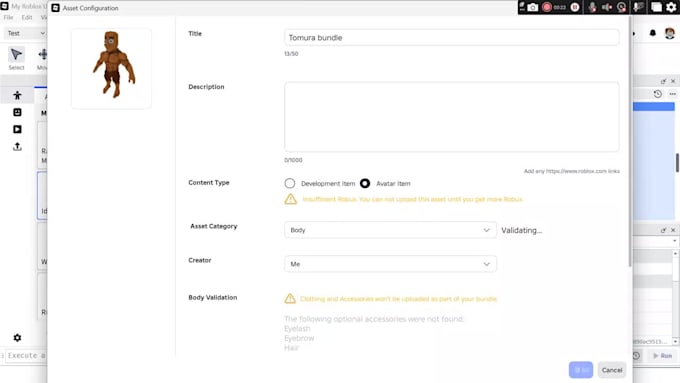Take a screenshot with recorder camera icon
This screenshot has width=680, height=383.
(x=533, y=7)
